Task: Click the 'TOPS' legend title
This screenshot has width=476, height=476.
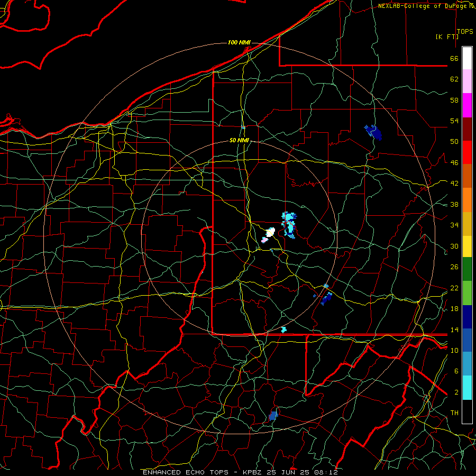Action: pyautogui.click(x=465, y=32)
